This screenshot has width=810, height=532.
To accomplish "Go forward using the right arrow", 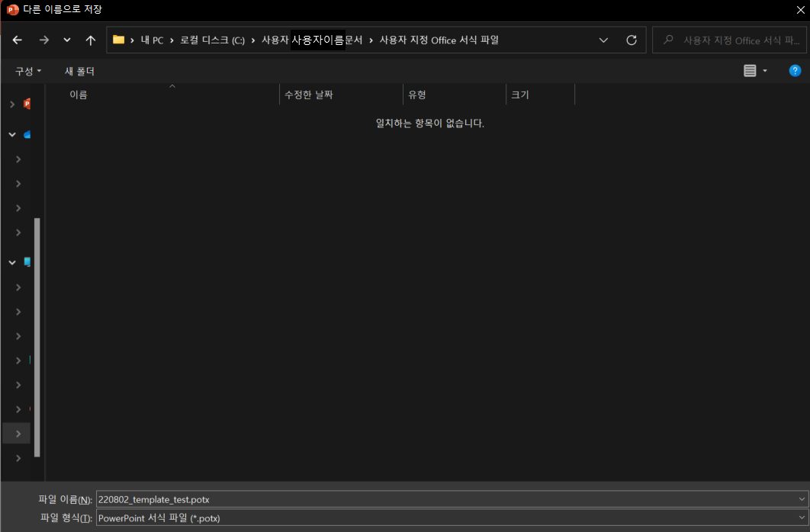I will pyautogui.click(x=44, y=40).
